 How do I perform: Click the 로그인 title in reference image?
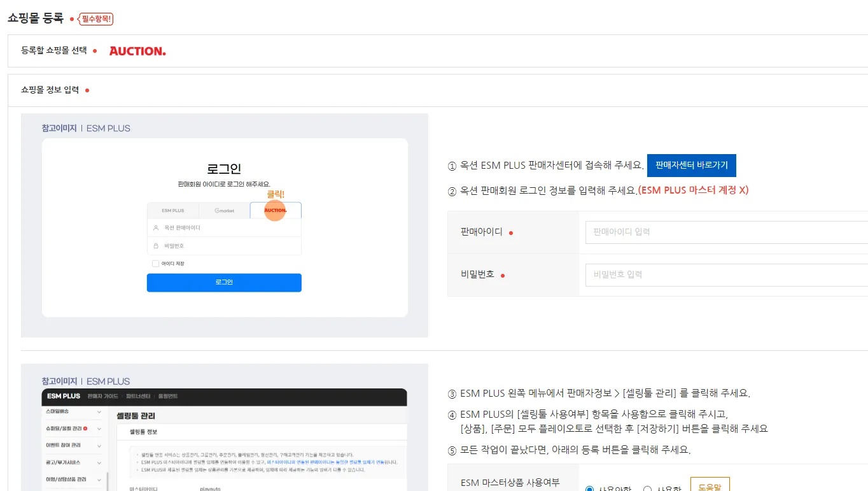tap(224, 169)
